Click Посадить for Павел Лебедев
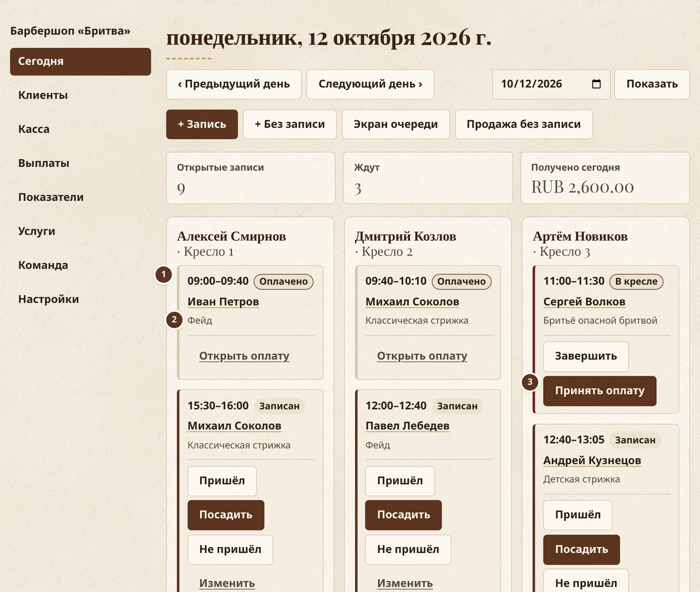Screen dimensions: 700x592 [404, 515]
